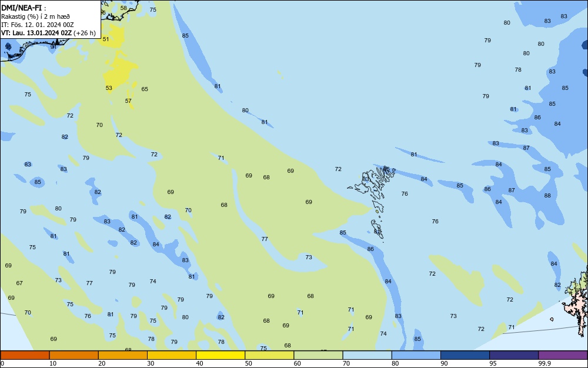Screen dimensions: 588x368
Task: Click the map humidity value '67'
Action: [x=19, y=283]
